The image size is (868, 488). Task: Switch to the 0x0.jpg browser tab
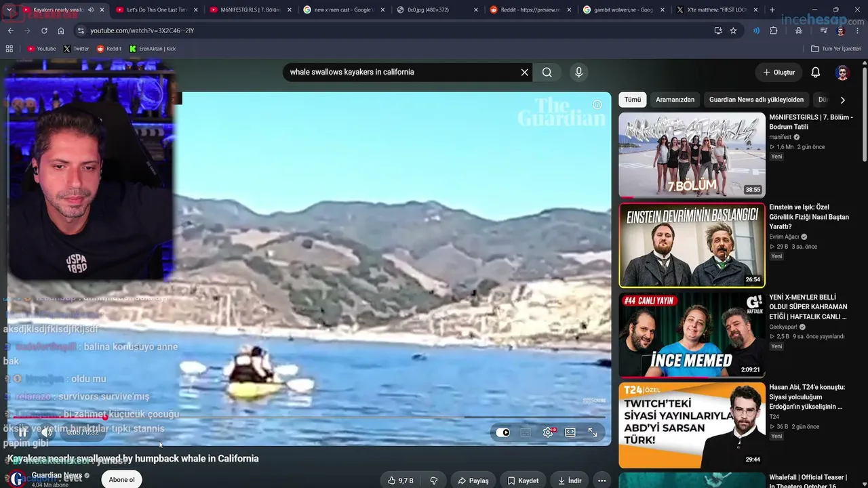click(437, 10)
